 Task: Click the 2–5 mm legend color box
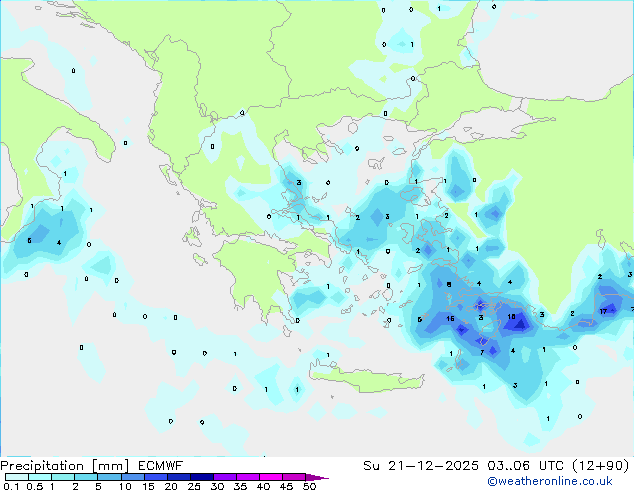click(x=86, y=477)
